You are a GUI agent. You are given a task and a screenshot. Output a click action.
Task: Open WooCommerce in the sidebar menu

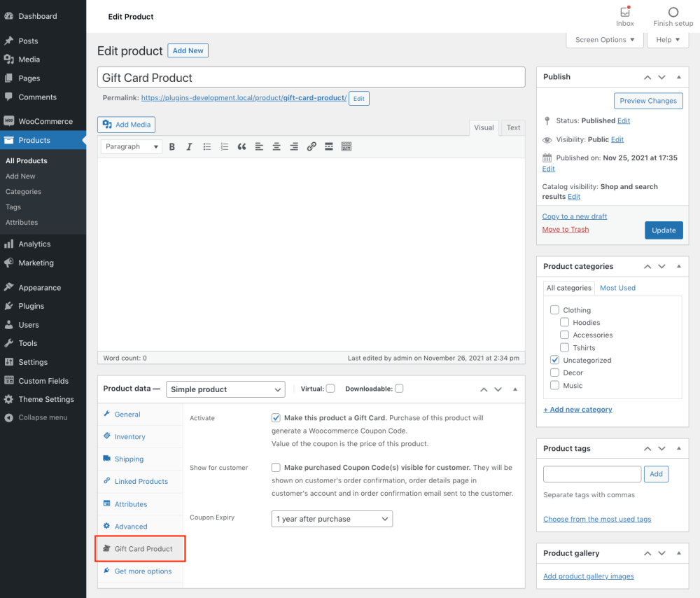tap(45, 121)
